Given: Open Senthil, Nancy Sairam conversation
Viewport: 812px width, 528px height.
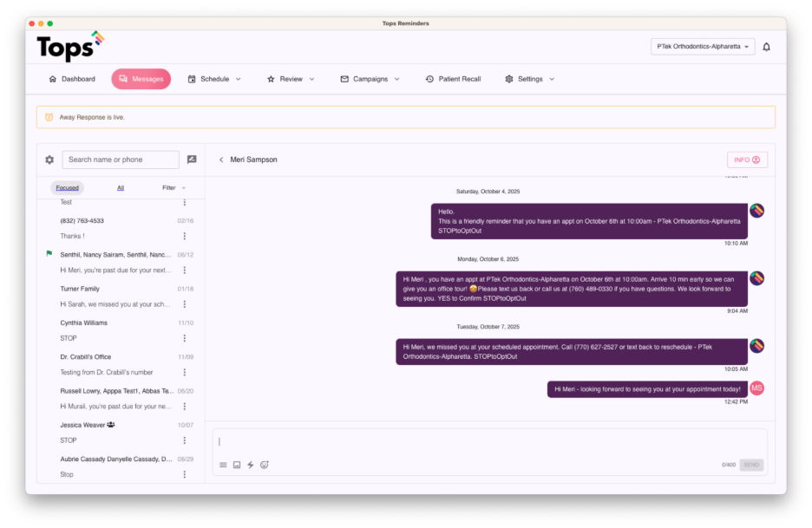Looking at the screenshot, I should click(121, 263).
